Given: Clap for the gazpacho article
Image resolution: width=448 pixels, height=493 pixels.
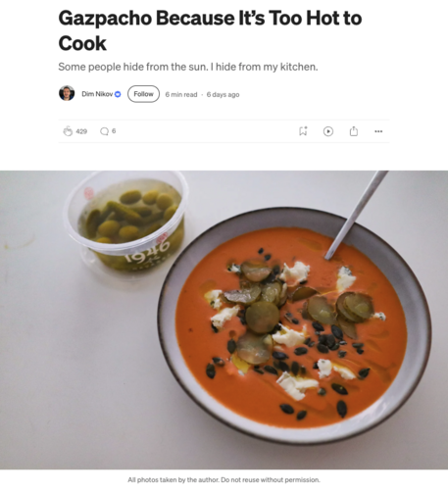Looking at the screenshot, I should tap(68, 131).
